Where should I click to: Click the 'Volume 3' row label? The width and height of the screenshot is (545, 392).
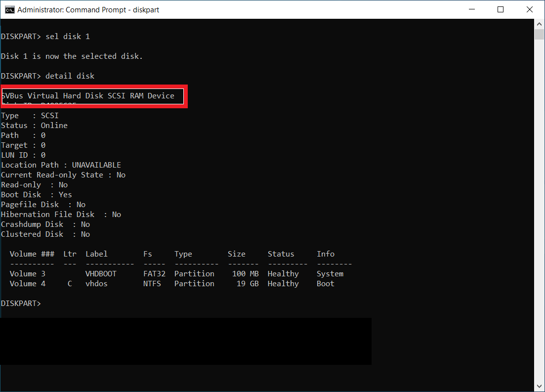(x=28, y=274)
